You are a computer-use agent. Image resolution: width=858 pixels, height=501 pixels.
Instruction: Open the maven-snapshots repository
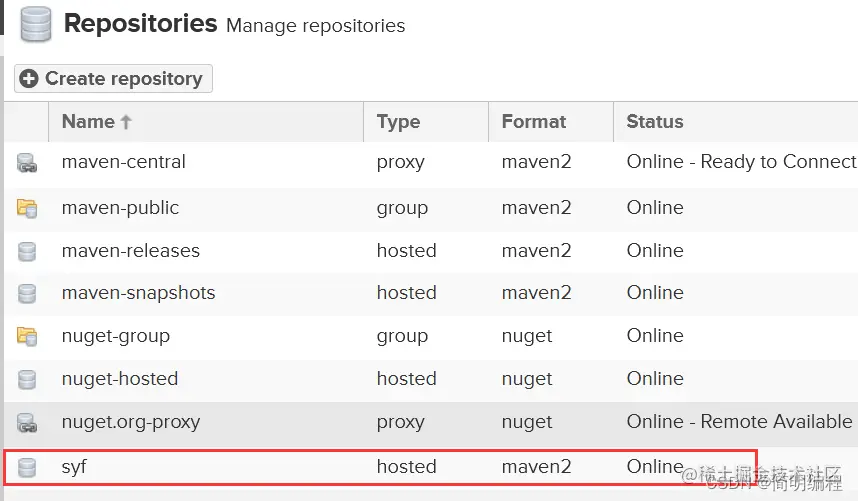click(x=138, y=293)
